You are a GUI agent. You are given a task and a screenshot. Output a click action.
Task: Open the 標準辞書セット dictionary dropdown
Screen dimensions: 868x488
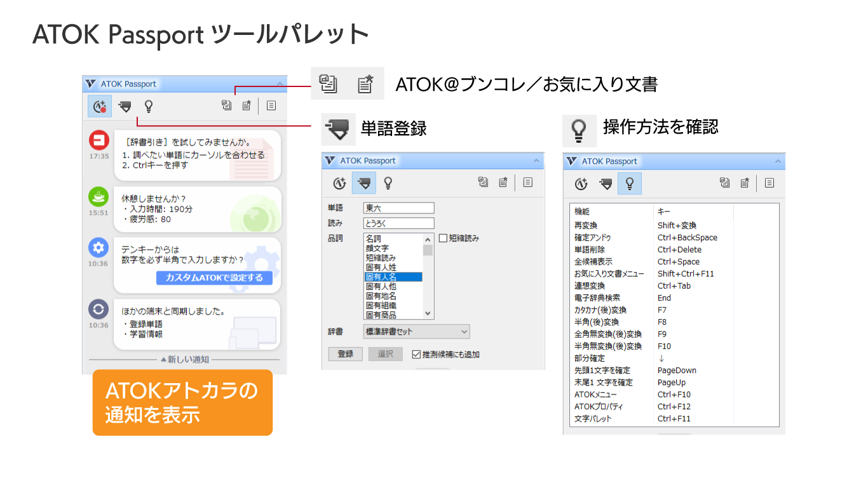pos(416,332)
